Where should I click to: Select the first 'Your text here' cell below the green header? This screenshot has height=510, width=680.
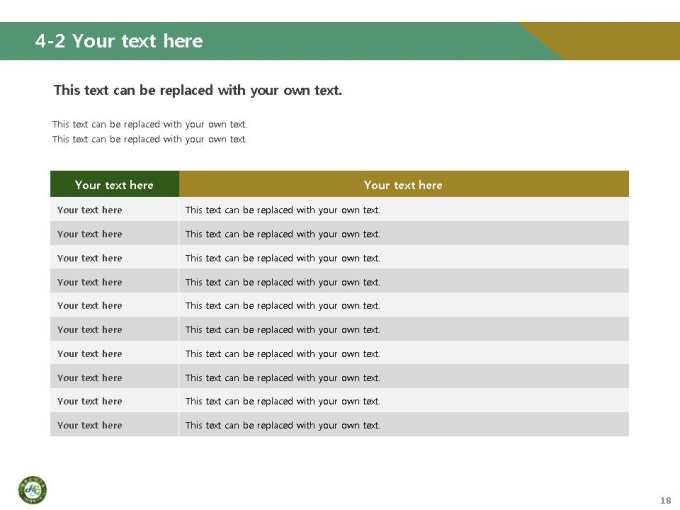point(114,210)
